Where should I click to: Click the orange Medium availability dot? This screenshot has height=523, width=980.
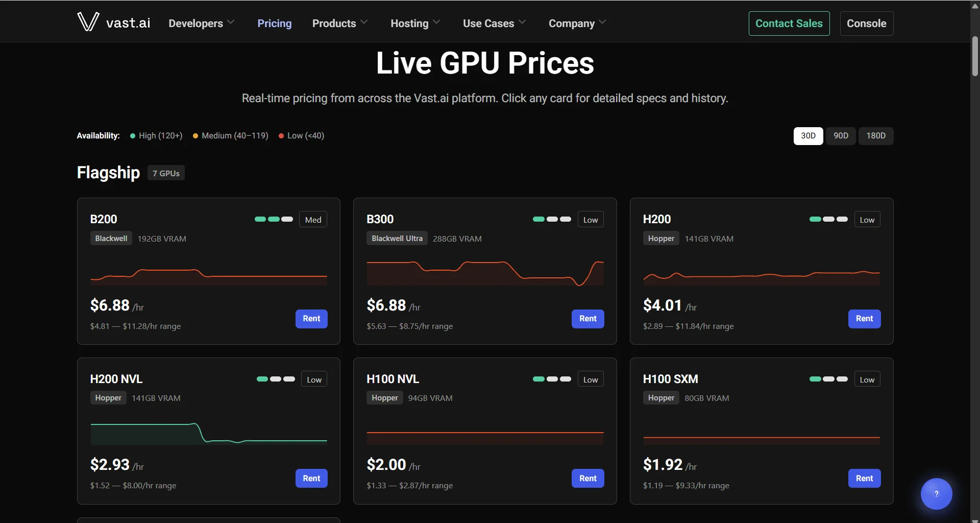pos(195,136)
